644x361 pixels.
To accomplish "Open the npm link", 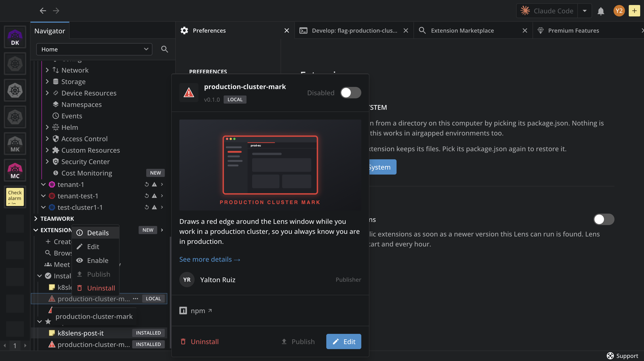I will pyautogui.click(x=196, y=311).
